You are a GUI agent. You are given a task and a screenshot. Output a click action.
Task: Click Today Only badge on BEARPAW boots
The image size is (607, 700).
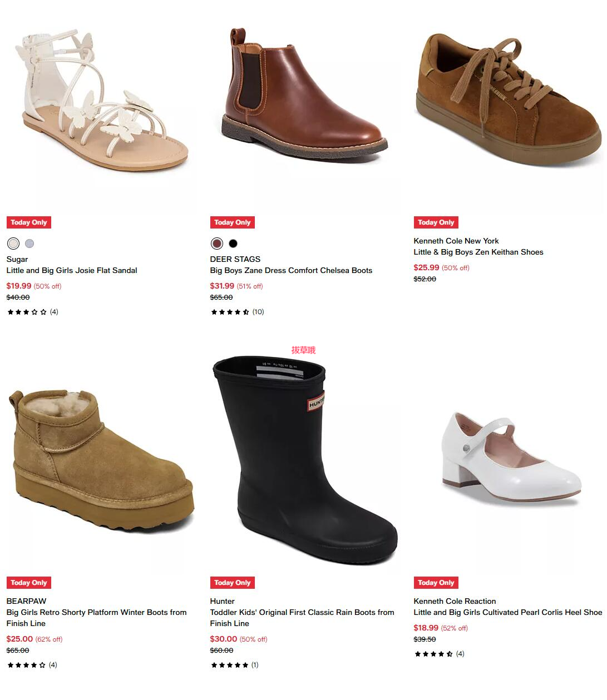pos(29,583)
